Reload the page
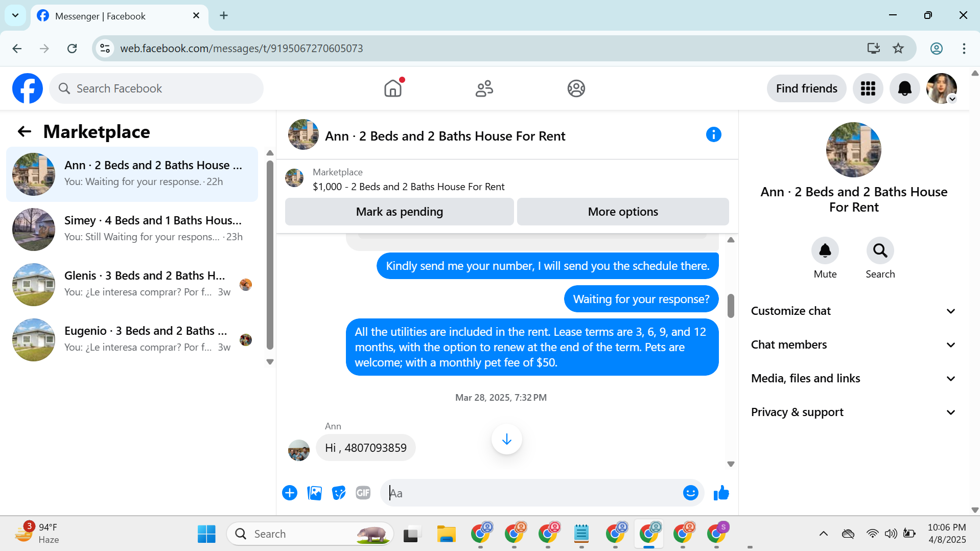980x551 pixels. [72, 48]
